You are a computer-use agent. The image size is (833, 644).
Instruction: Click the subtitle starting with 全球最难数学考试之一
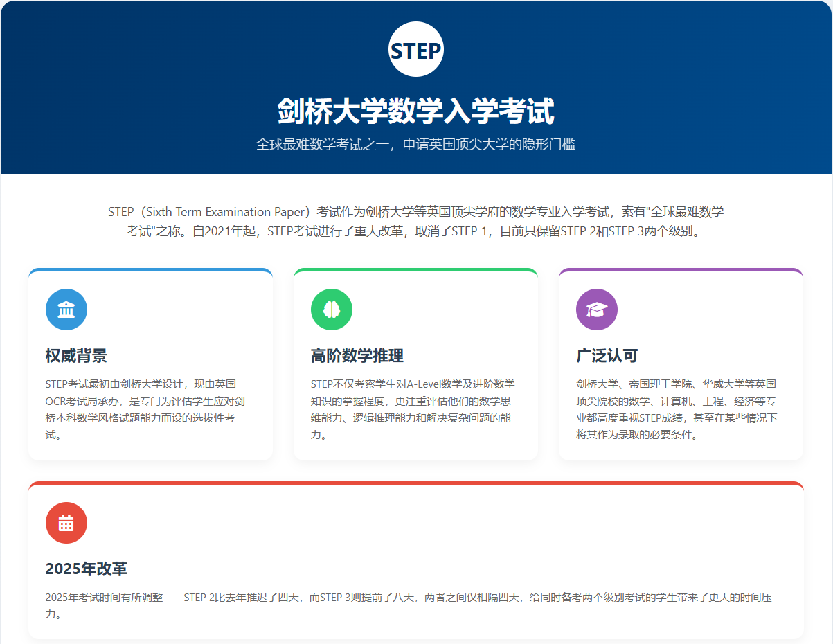[x=415, y=145]
